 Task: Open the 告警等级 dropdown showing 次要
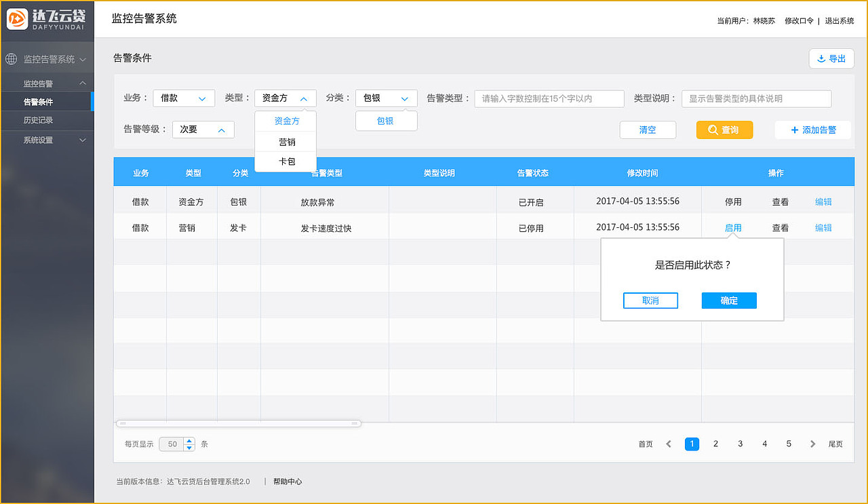[203, 129]
